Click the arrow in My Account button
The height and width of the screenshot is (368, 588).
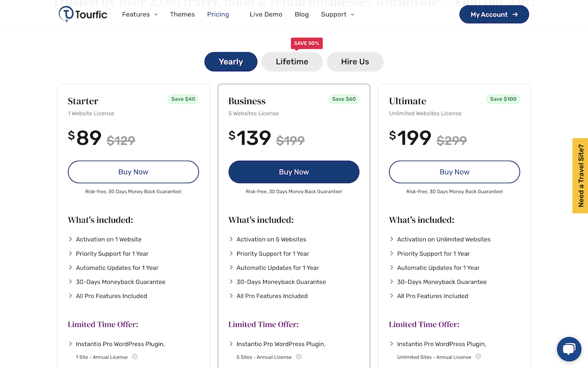tap(515, 15)
